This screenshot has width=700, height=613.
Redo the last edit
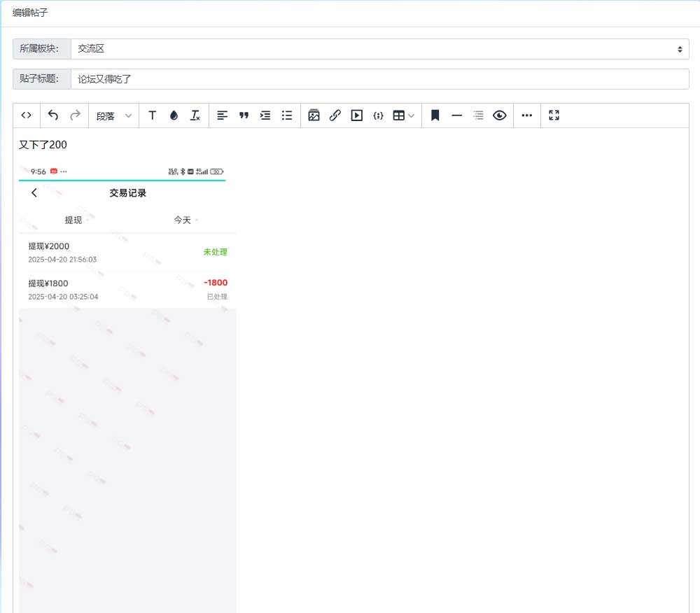point(75,115)
